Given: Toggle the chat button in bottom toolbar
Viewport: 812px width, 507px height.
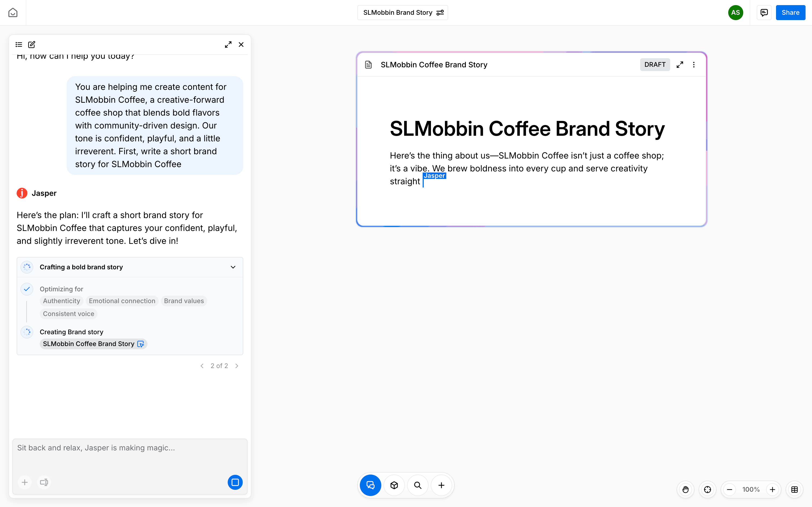Looking at the screenshot, I should tap(371, 485).
